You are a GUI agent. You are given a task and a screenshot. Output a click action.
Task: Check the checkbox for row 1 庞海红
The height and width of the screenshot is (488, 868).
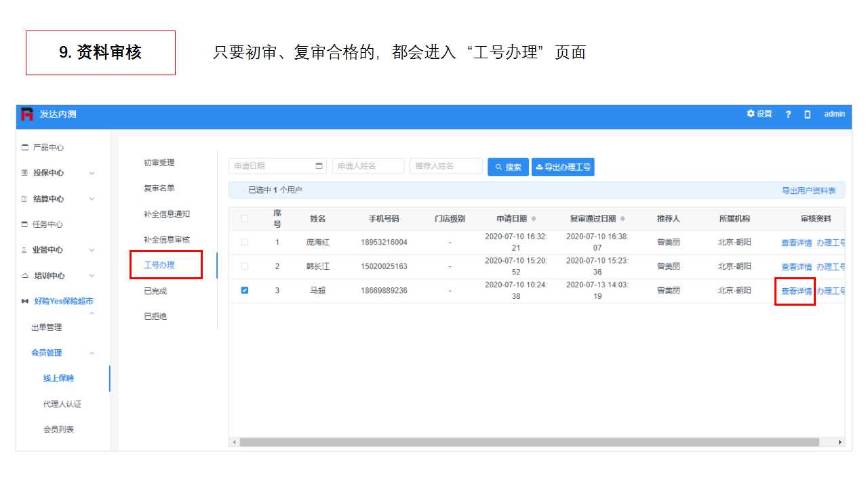tap(245, 242)
